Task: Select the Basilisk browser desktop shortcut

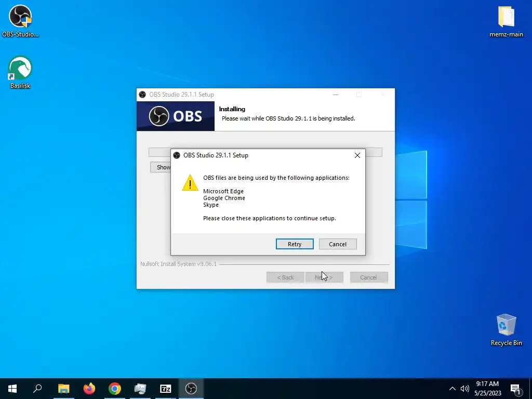Action: click(x=20, y=72)
